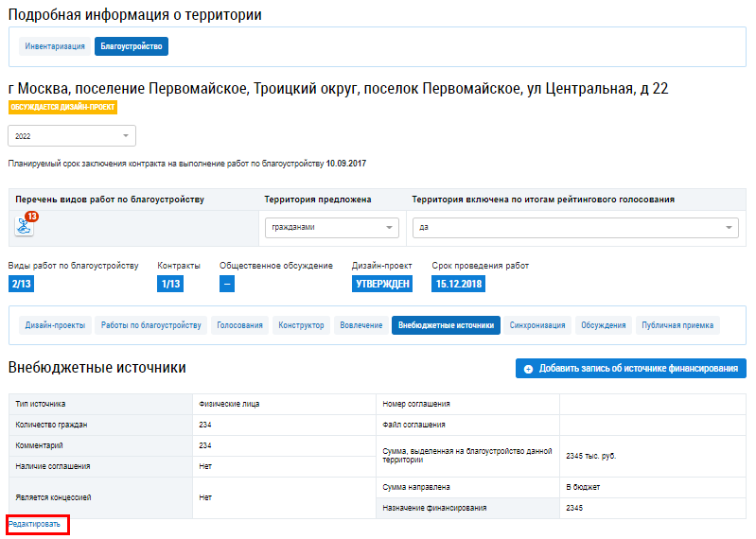Open the Публичная приемка tab
The height and width of the screenshot is (539, 756).
[678, 325]
